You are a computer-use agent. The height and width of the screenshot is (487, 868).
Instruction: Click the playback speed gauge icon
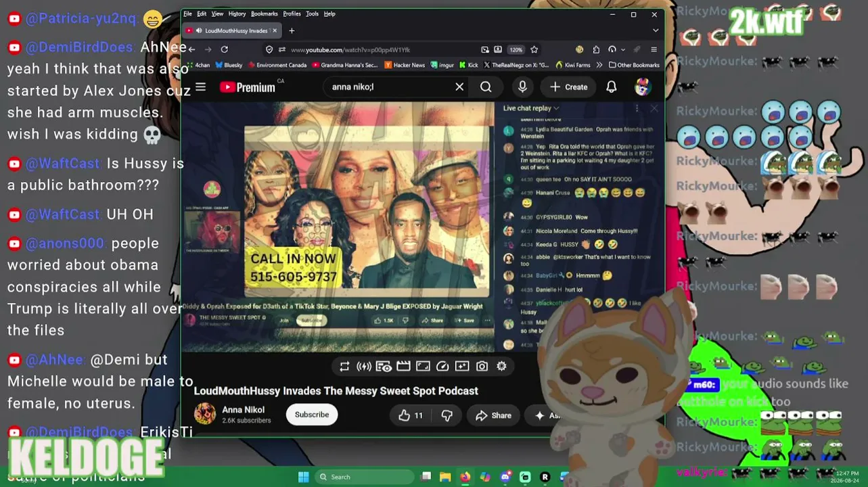[442, 366]
